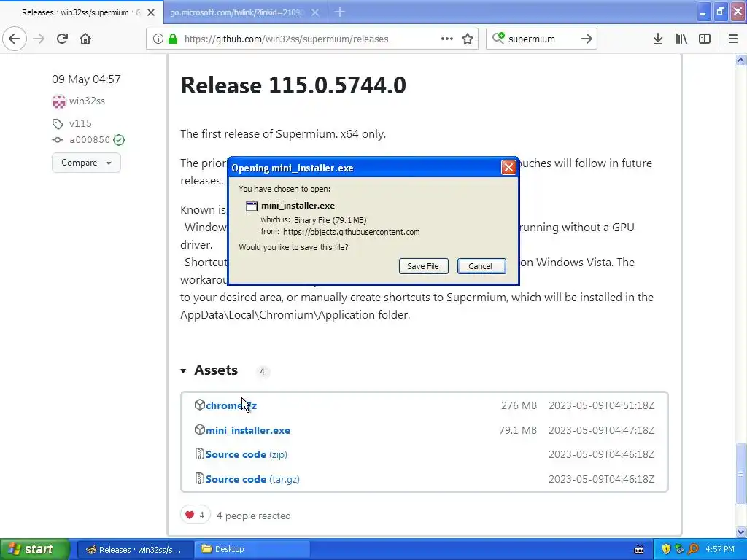
Task: Click the magnifier tray icon
Action: pyautogui.click(x=694, y=550)
